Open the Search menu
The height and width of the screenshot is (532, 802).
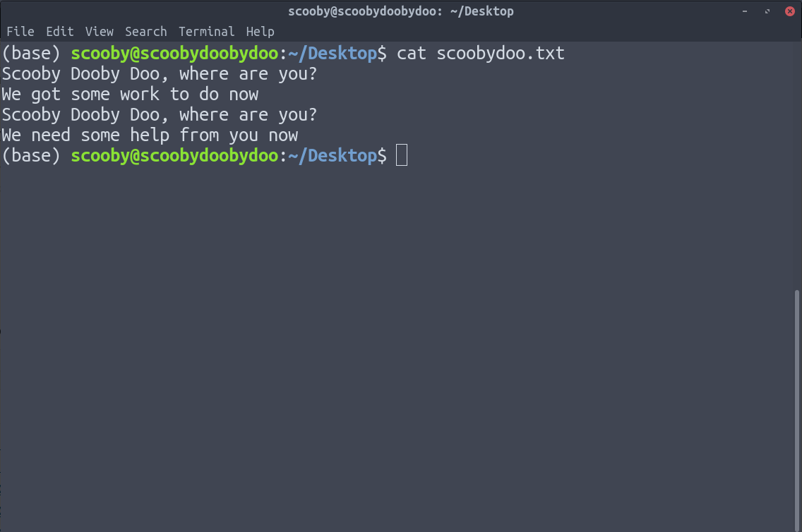tap(145, 32)
